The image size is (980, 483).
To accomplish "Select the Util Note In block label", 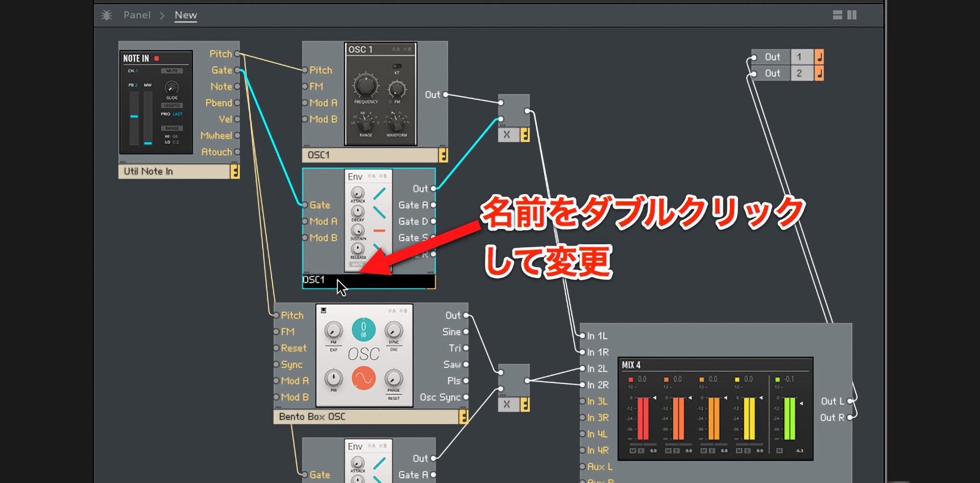I will [x=174, y=171].
